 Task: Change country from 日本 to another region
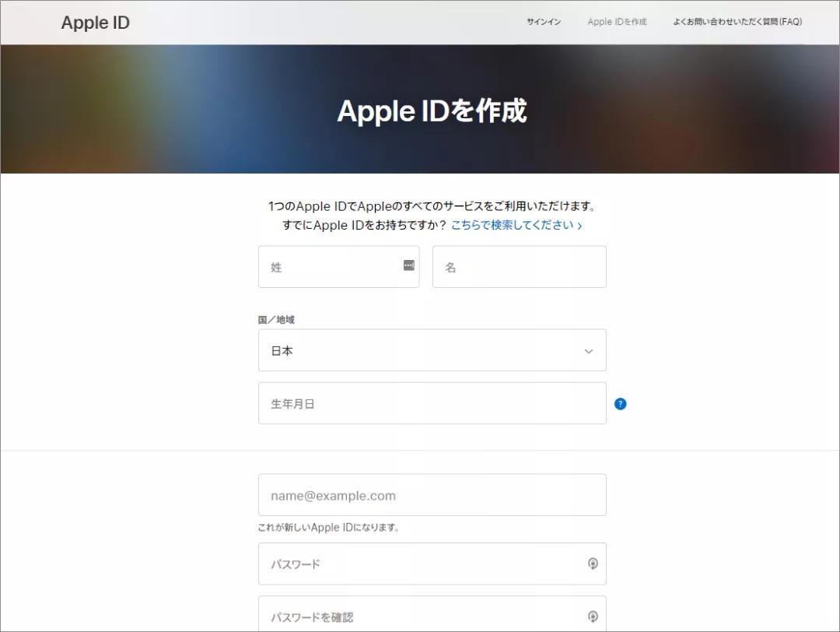pyautogui.click(x=432, y=350)
